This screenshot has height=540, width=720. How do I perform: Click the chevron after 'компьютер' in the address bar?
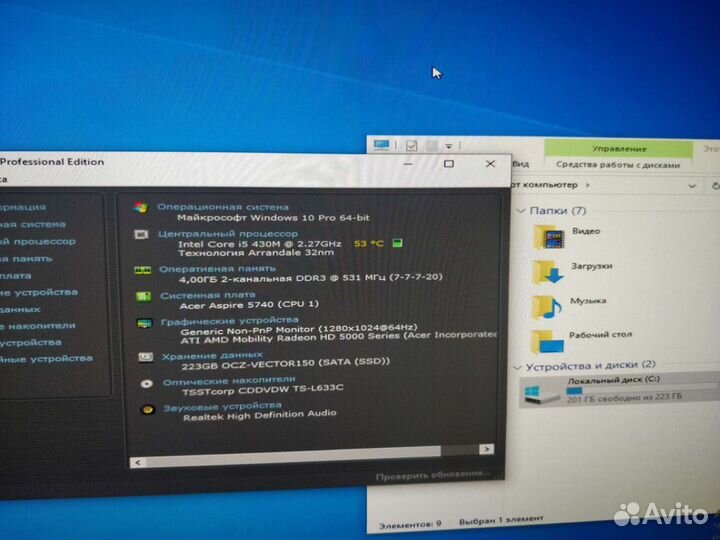(x=587, y=185)
